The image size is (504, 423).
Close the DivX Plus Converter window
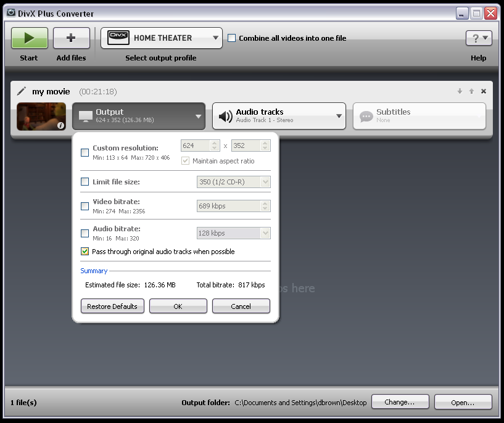point(491,13)
